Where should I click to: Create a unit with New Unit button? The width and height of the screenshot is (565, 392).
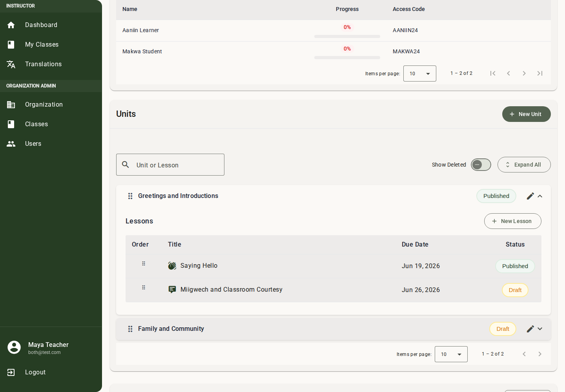(527, 114)
